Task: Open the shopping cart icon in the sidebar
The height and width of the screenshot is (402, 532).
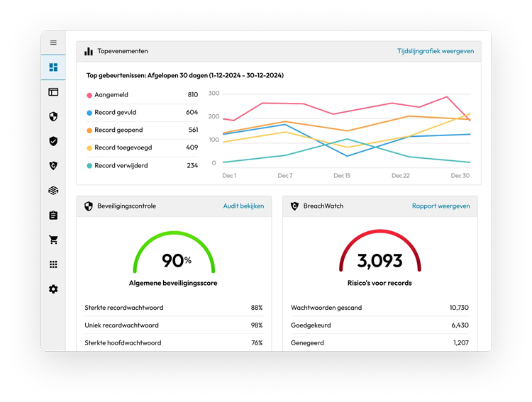Action: click(x=53, y=240)
